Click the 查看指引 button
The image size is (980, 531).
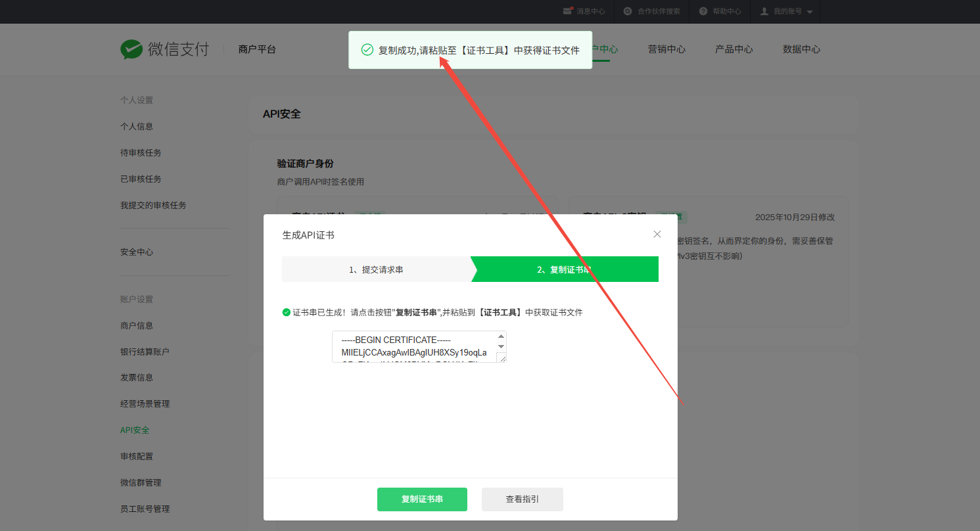tap(522, 499)
